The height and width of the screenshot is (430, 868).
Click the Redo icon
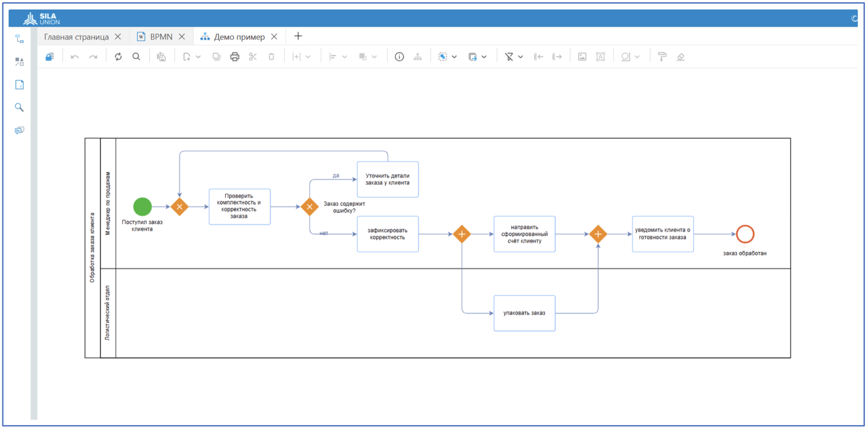click(94, 56)
